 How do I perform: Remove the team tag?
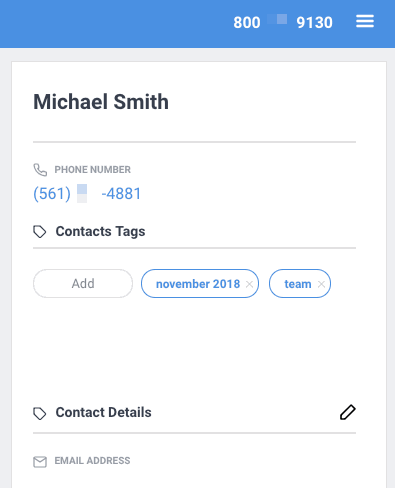pyautogui.click(x=321, y=284)
